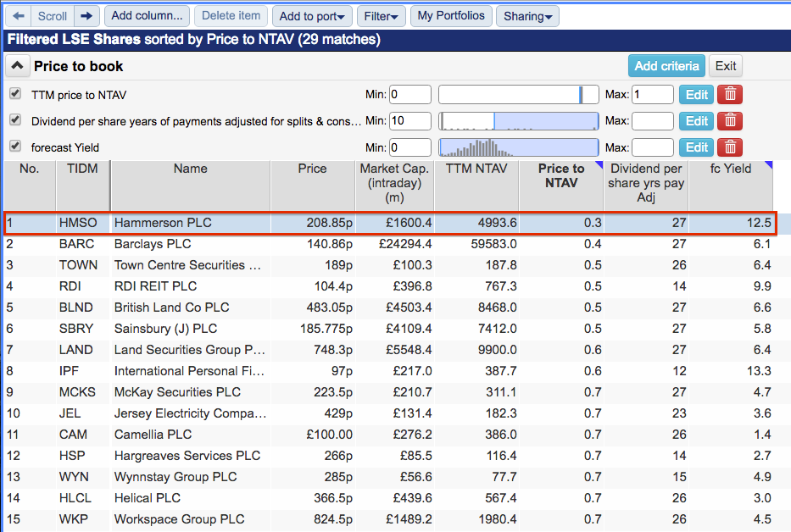Sort by Price to NTAV column header

tap(561, 185)
